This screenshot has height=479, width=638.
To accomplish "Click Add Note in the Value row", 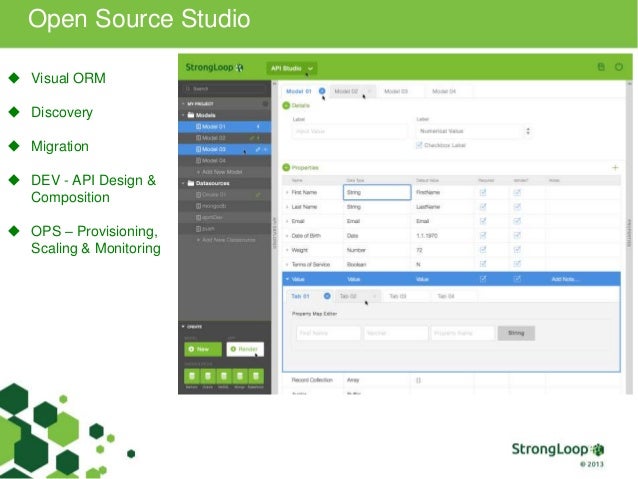I will tap(565, 279).
